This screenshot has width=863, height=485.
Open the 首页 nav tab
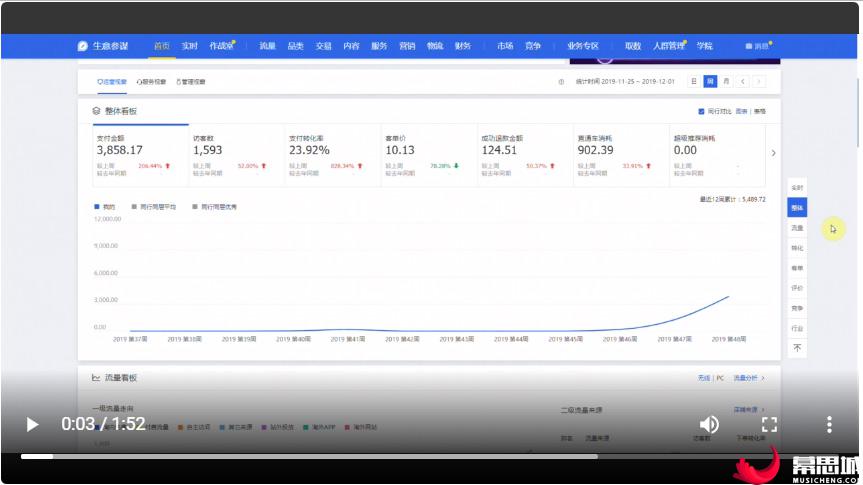coord(162,46)
